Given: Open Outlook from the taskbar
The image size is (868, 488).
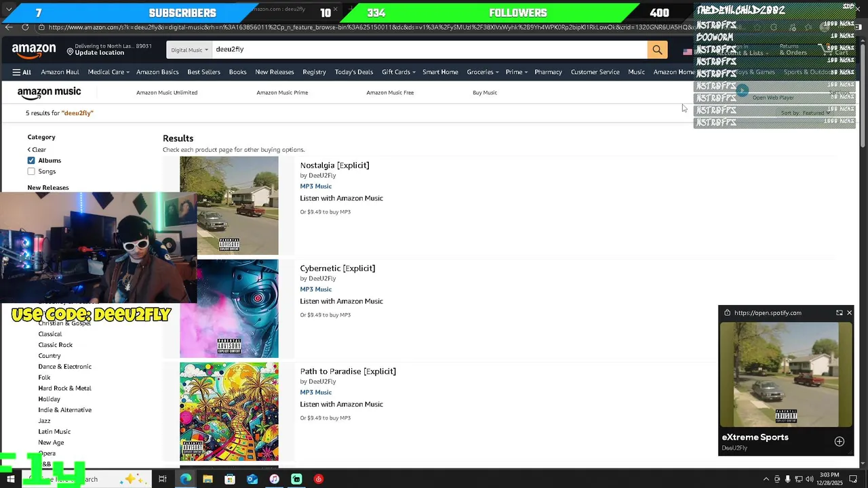Looking at the screenshot, I should click(x=252, y=479).
